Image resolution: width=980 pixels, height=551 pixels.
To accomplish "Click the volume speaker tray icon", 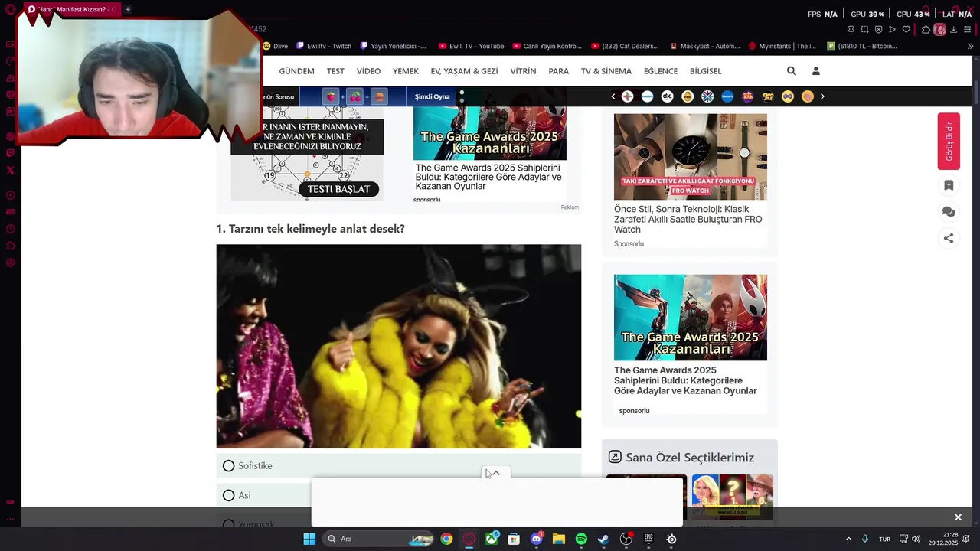I will point(916,539).
